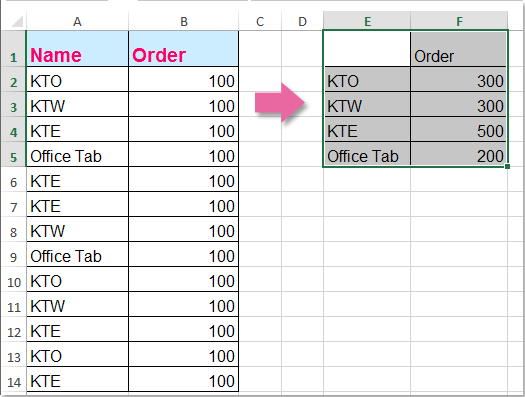Screen dimensions: 525x397
Task: Click the KTO cell in column E
Action: pyautogui.click(x=367, y=79)
